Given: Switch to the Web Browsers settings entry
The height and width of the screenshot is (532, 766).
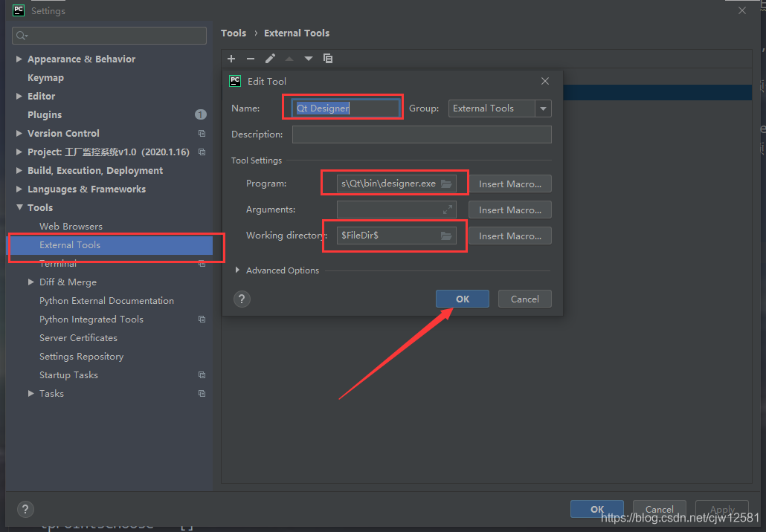Looking at the screenshot, I should tap(71, 226).
